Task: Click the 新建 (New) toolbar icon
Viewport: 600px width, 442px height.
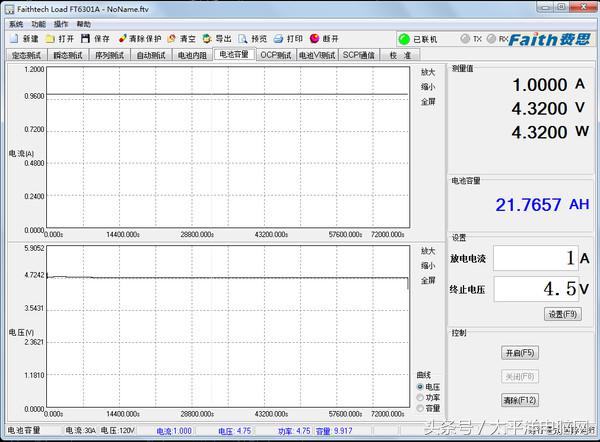Action: coord(13,39)
